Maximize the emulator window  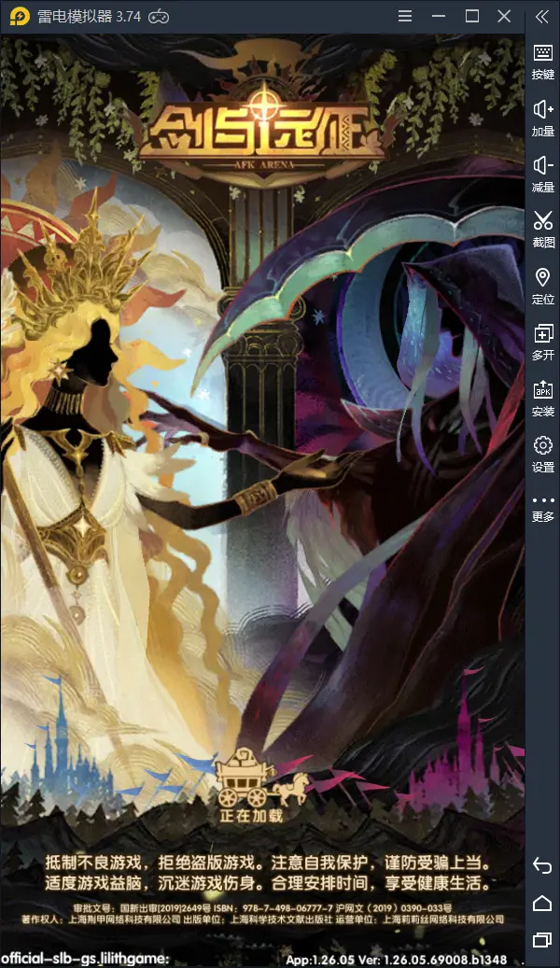click(x=472, y=16)
